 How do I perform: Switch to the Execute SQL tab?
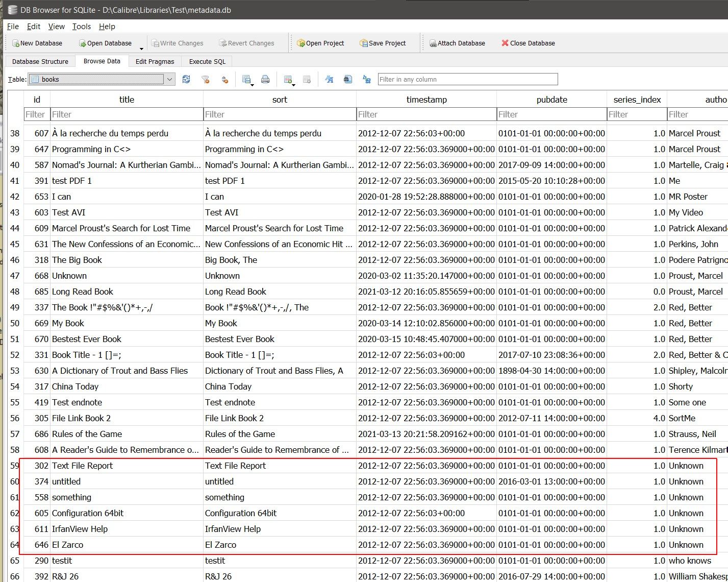207,61
